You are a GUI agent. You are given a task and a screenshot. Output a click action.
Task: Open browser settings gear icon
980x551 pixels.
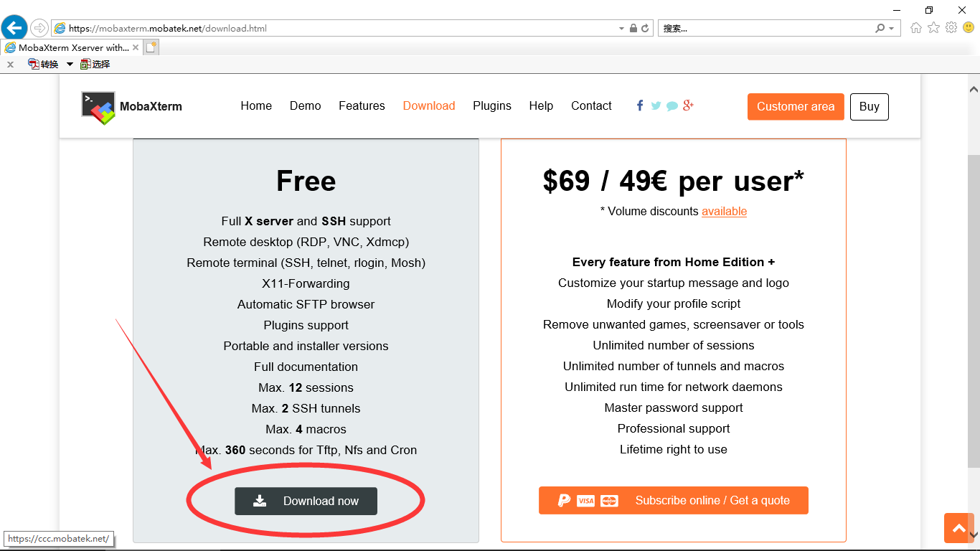pos(951,28)
